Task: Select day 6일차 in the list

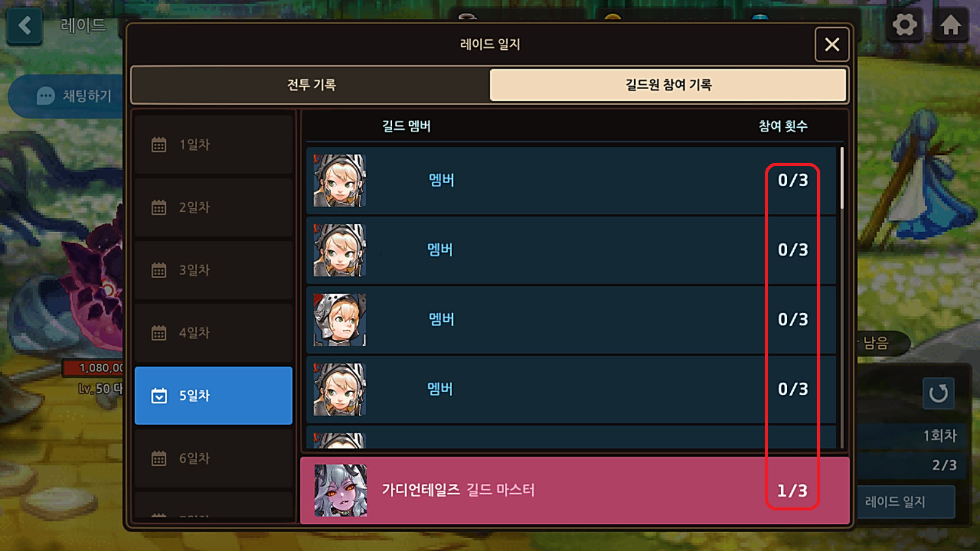Action: [x=213, y=458]
